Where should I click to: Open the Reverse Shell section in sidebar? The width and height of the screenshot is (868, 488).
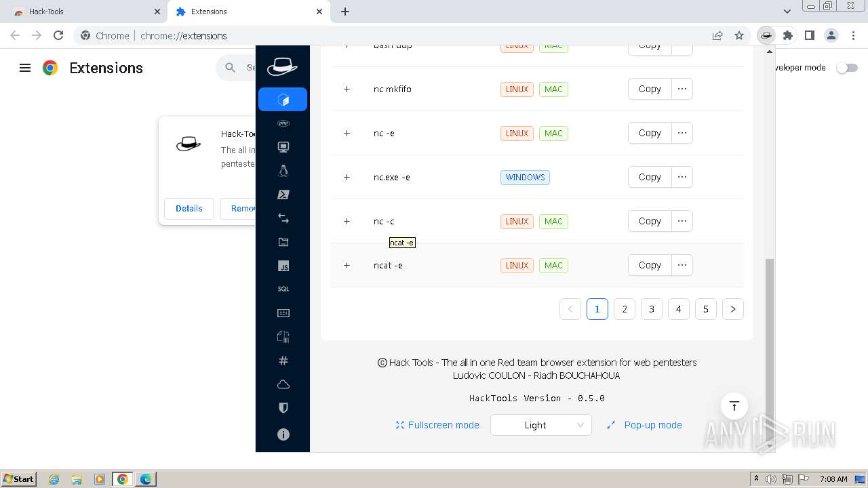coord(283,100)
